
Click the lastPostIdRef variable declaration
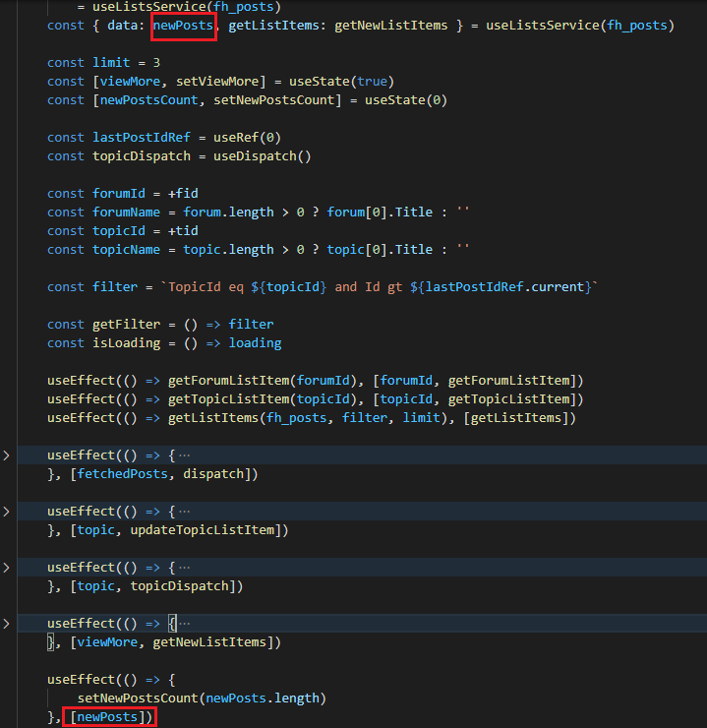pos(135,138)
